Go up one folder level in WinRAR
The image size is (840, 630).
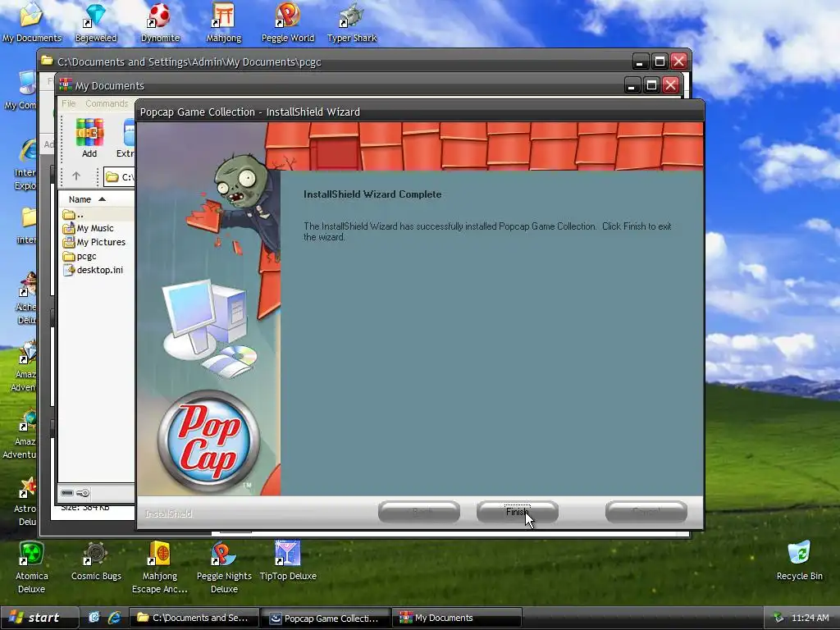click(x=76, y=176)
